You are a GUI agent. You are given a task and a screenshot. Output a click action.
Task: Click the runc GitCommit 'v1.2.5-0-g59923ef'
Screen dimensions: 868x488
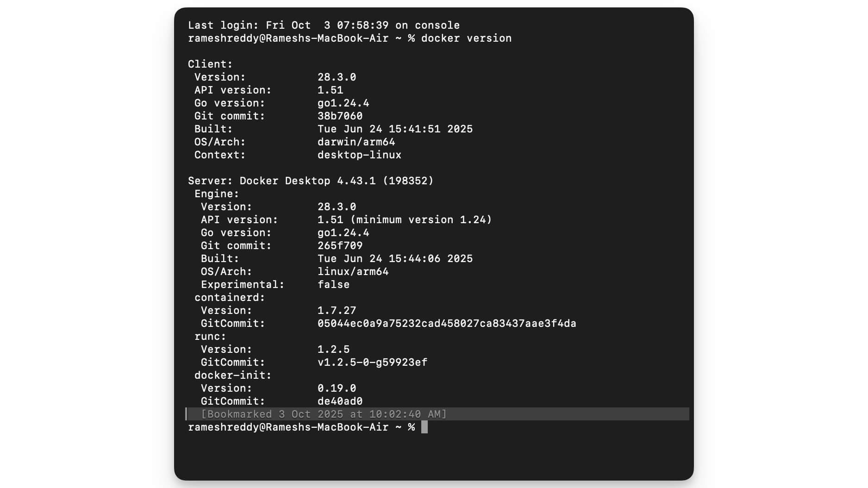(x=372, y=362)
